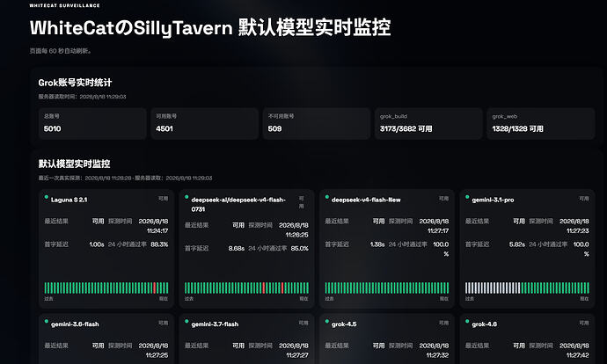Click the red failure bar in Laguna S 2.1 history
The height and width of the screenshot is (364, 607).
(x=155, y=288)
